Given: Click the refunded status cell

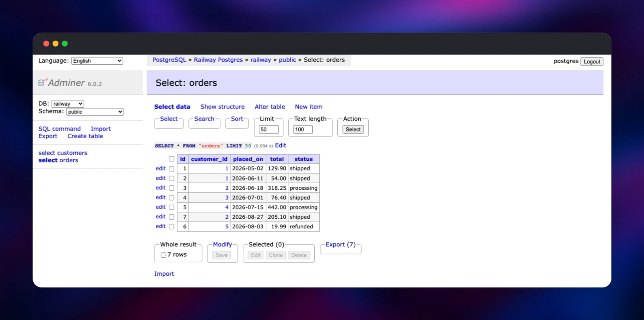Looking at the screenshot, I should coord(303,227).
